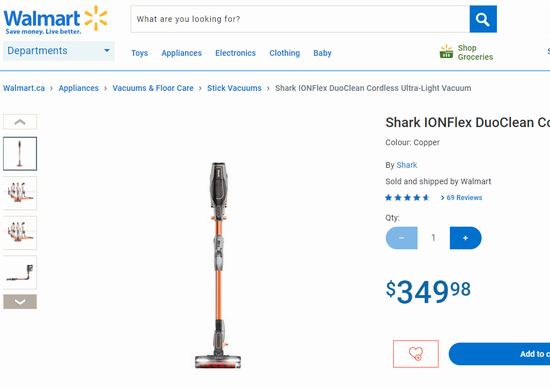
Task: Show previous thumbnails with up chevron
Action: (20, 122)
